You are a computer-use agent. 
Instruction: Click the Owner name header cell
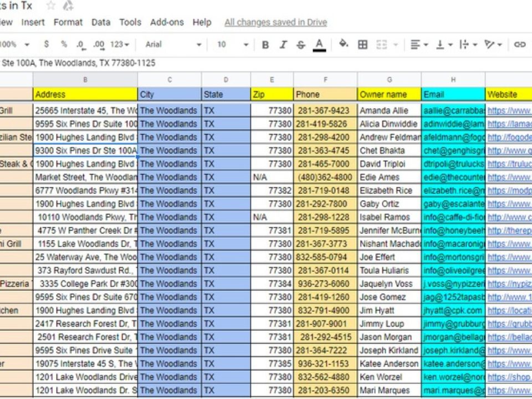[x=389, y=94]
